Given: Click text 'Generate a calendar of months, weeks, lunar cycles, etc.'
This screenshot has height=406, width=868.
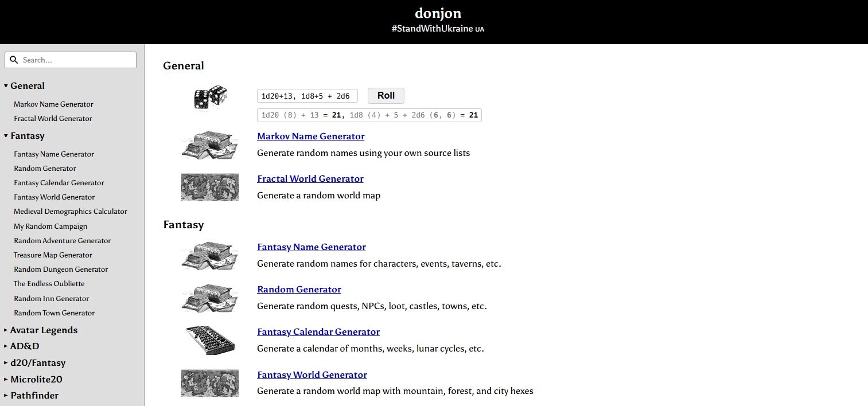Looking at the screenshot, I should coord(371,349).
